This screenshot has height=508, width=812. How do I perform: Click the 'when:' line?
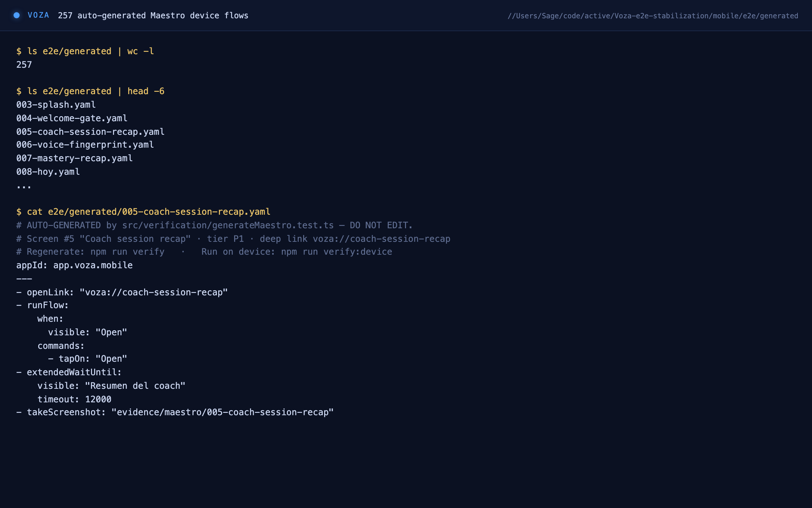50,319
